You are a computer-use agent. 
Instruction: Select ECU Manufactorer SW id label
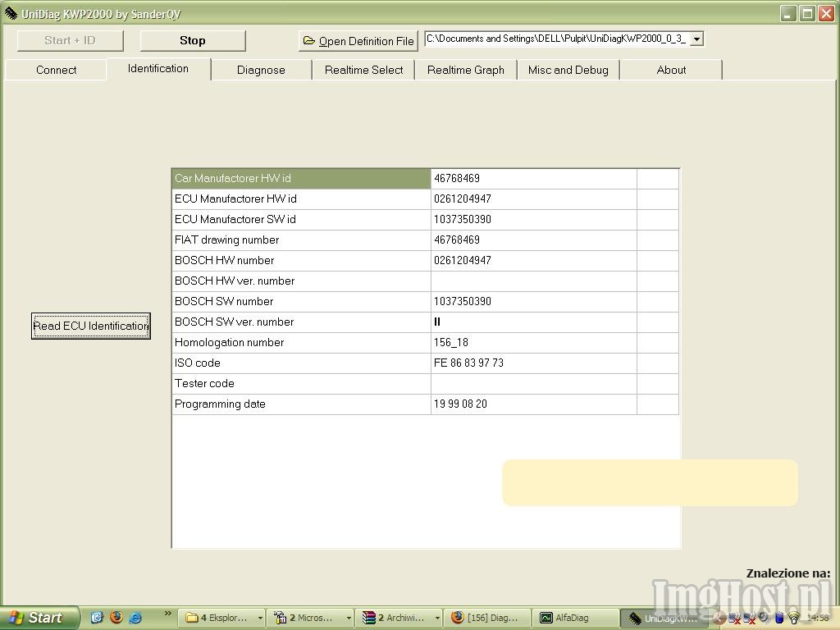235,219
